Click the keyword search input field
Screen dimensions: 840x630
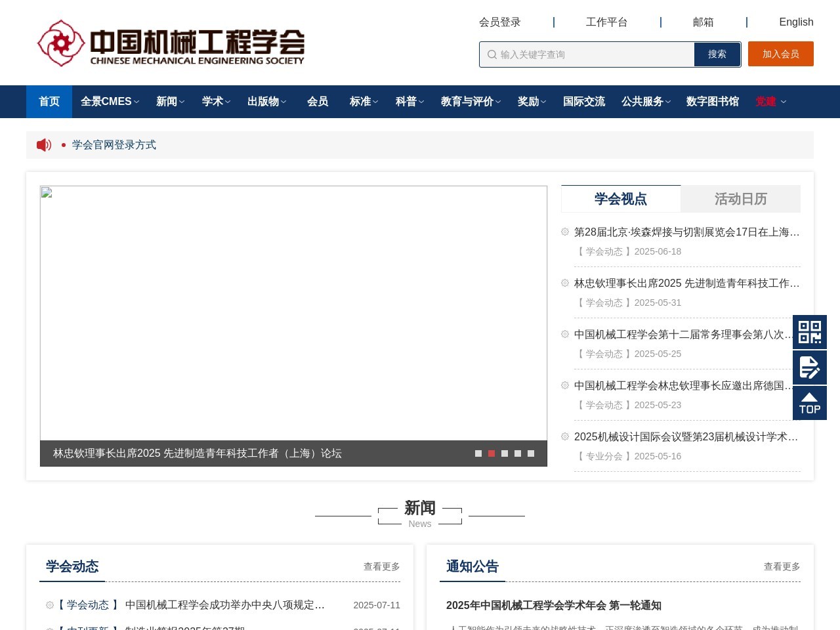(x=584, y=54)
